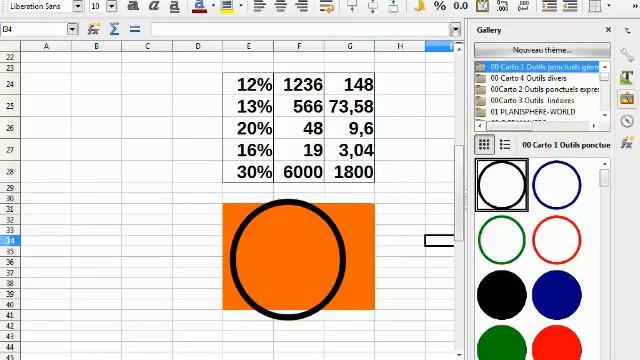
Task: Switch the Gallery to icon view
Action: (484, 144)
